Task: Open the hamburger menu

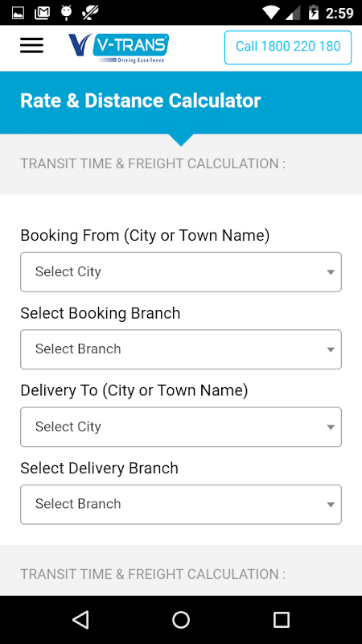Action: click(31, 45)
